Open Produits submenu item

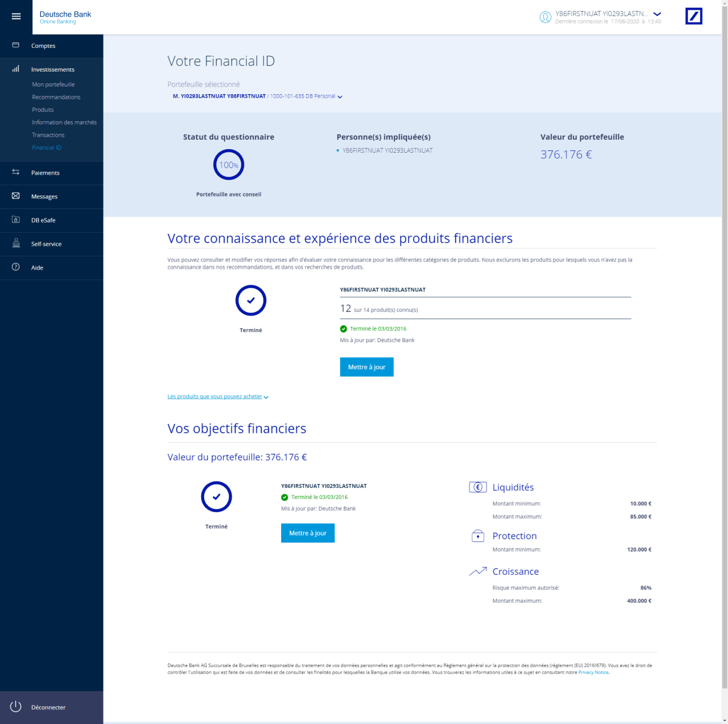43,110
